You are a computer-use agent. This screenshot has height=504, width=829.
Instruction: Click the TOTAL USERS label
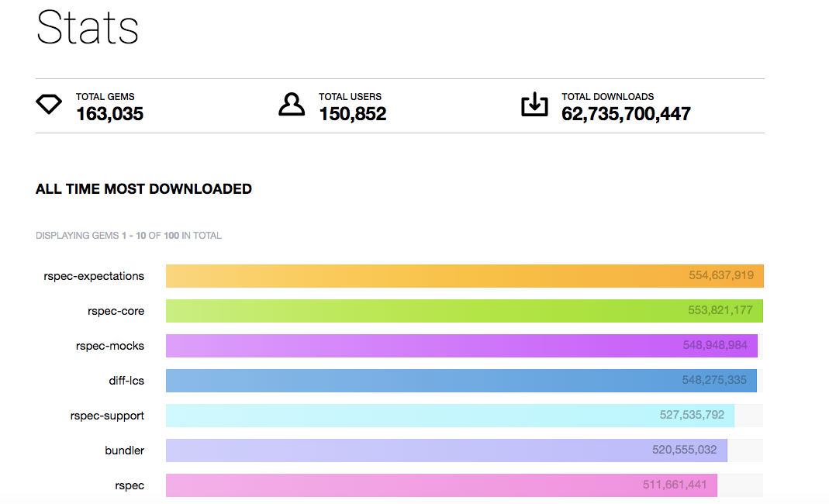(x=350, y=97)
